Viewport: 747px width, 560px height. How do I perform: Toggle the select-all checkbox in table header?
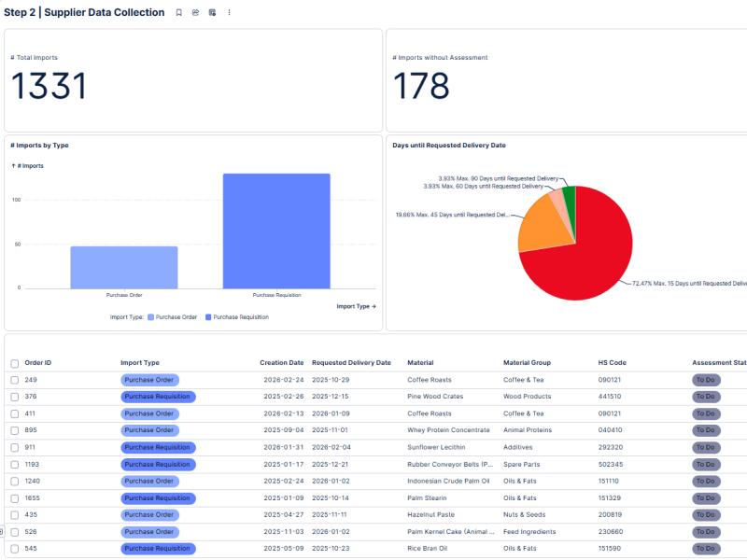(14, 363)
